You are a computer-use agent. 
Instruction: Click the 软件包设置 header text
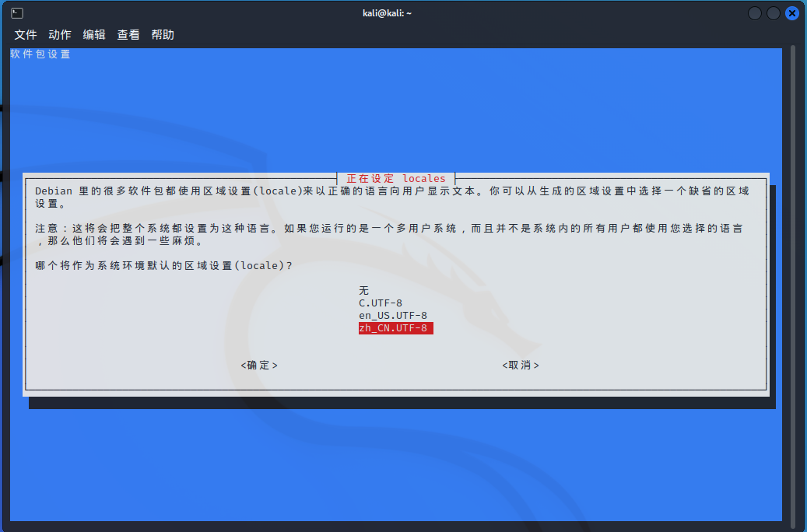(40, 54)
